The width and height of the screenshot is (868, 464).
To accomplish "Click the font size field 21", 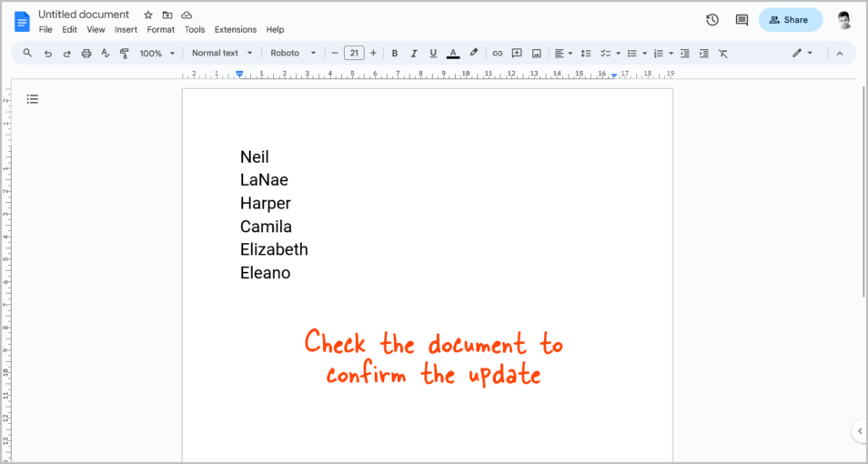I will (x=354, y=53).
